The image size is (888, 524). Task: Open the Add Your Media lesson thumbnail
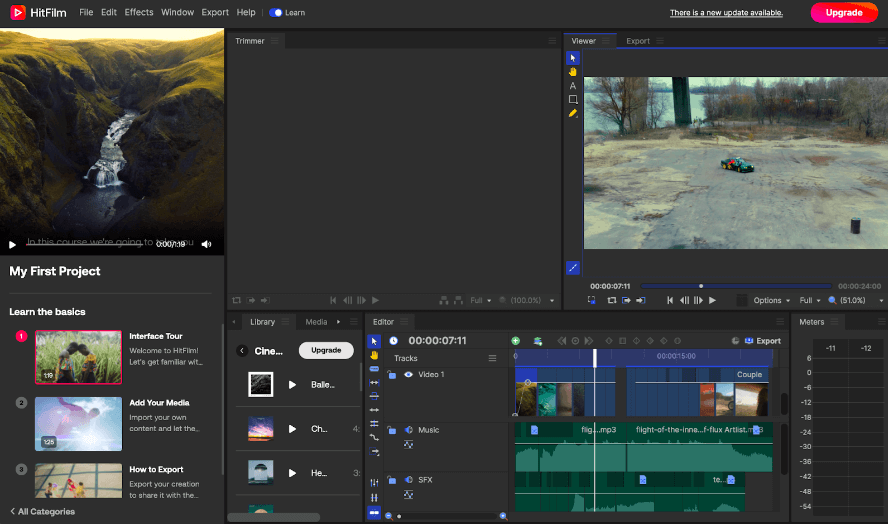pos(78,424)
